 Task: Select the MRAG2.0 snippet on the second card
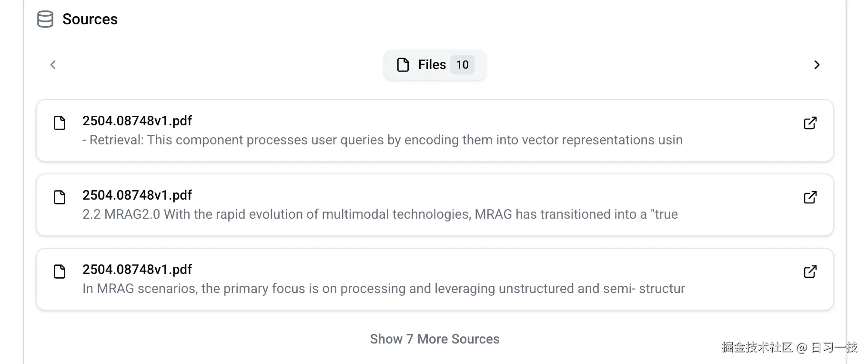point(380,214)
